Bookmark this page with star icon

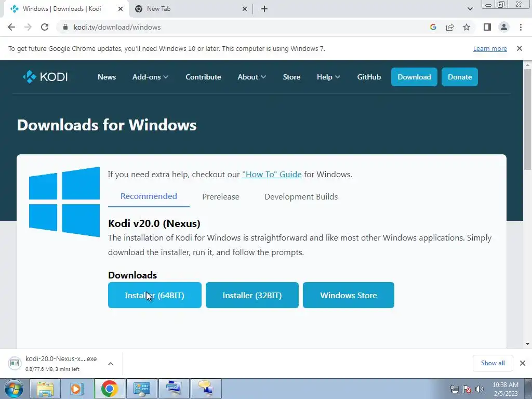467,27
